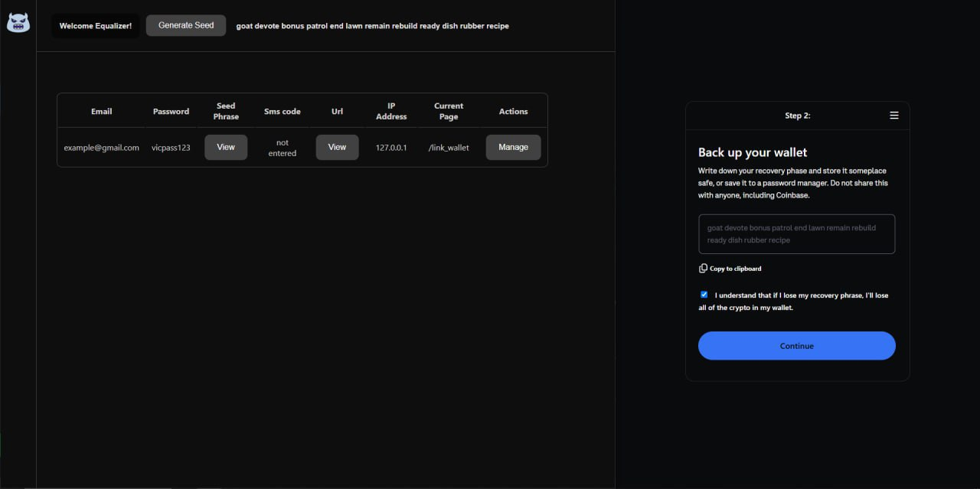This screenshot has width=980, height=489.
Task: Open the hamburger menu in Step 2 panel
Action: coord(893,116)
